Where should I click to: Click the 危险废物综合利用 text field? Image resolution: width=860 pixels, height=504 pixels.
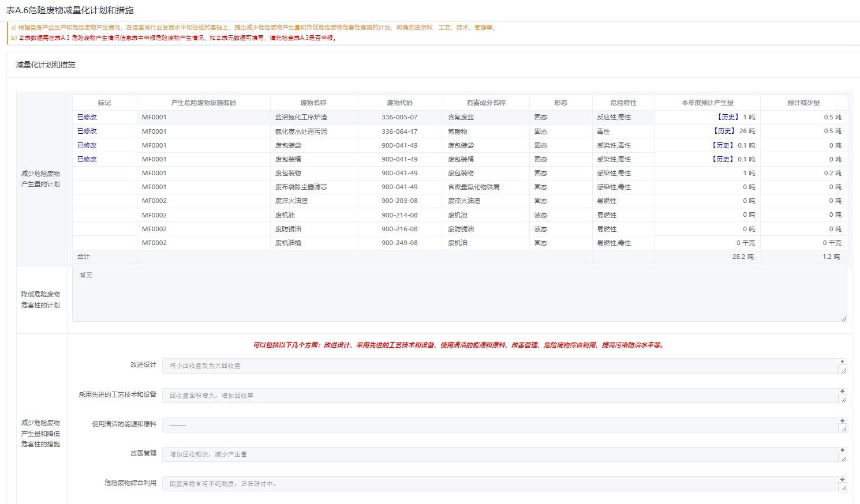(x=499, y=484)
